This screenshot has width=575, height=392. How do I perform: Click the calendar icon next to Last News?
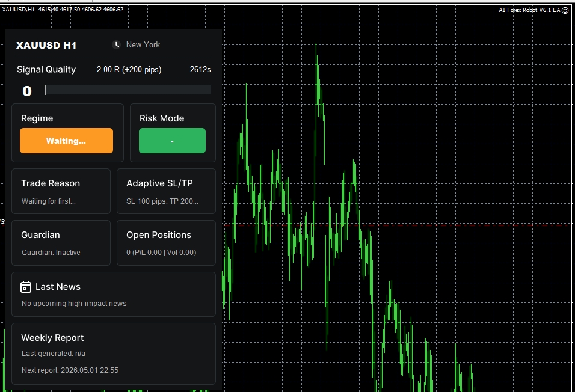26,287
